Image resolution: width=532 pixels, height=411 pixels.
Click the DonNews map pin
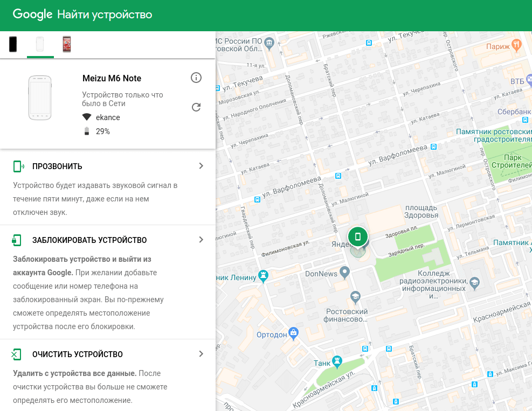(345, 273)
